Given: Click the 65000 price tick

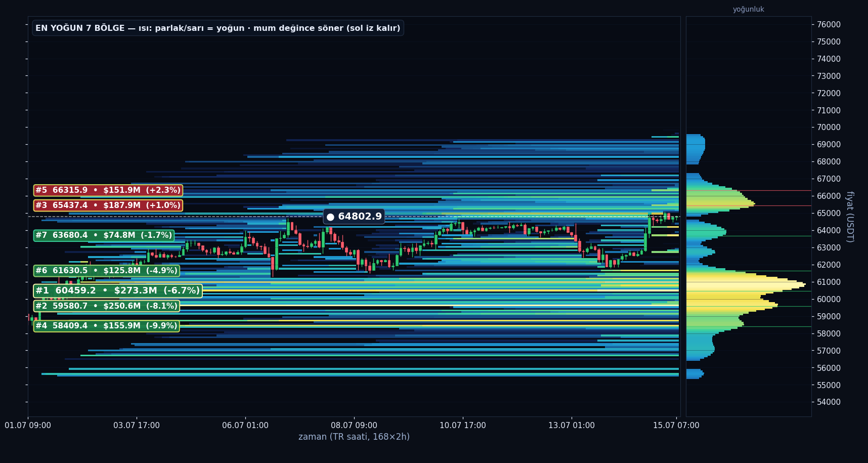Looking at the screenshot, I should click(829, 213).
